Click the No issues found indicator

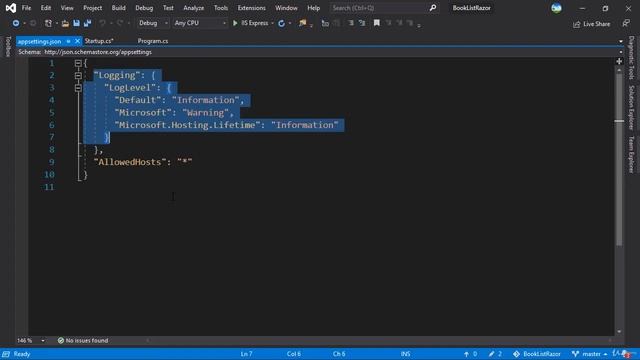coord(83,340)
